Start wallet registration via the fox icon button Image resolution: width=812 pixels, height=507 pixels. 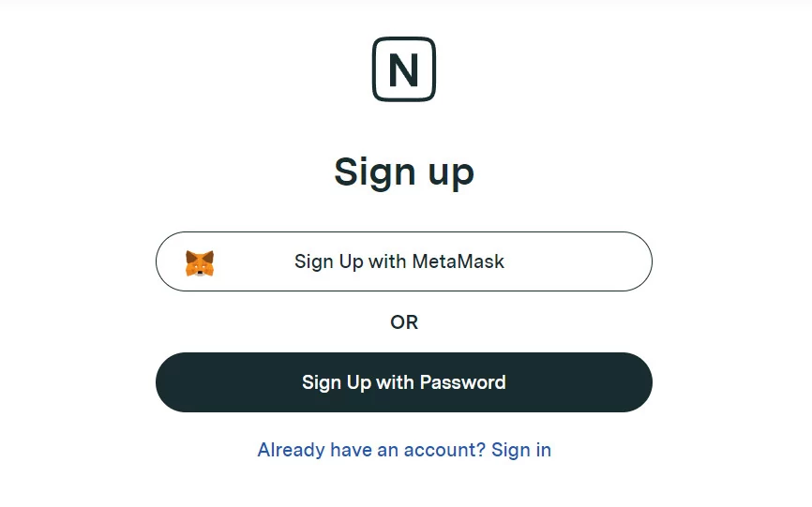[x=404, y=261]
